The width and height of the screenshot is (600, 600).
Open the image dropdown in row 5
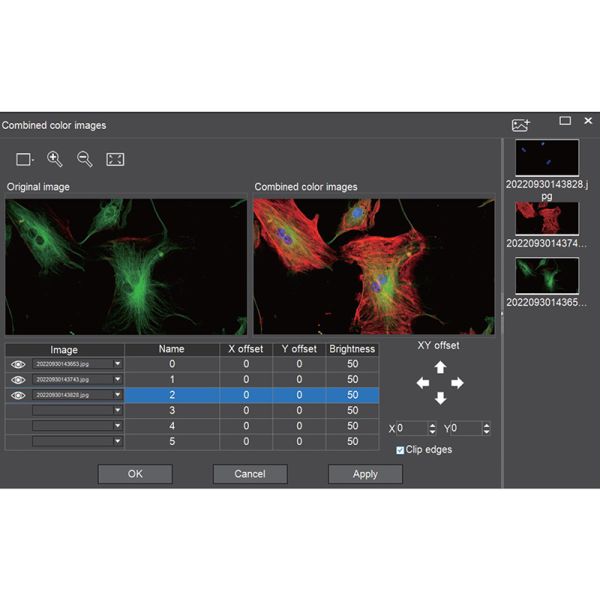[117, 441]
